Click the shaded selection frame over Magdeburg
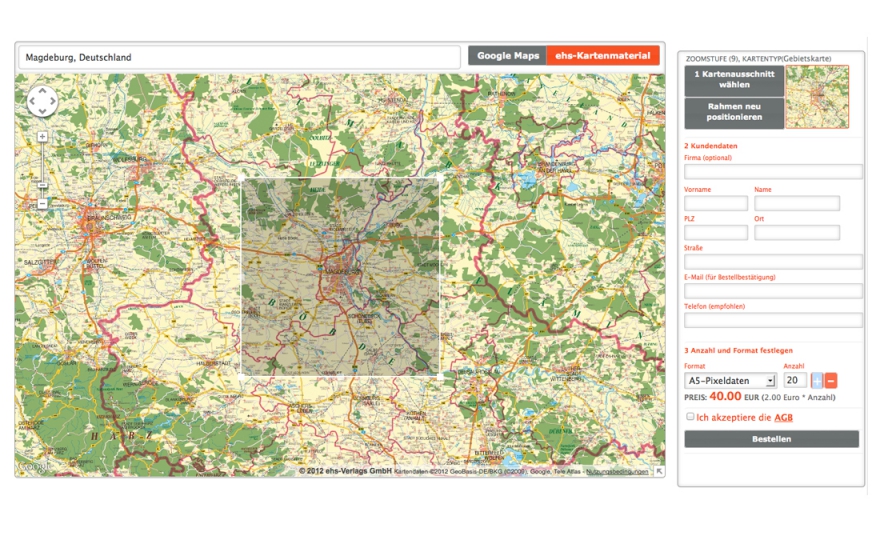880x560 pixels. pos(340,277)
